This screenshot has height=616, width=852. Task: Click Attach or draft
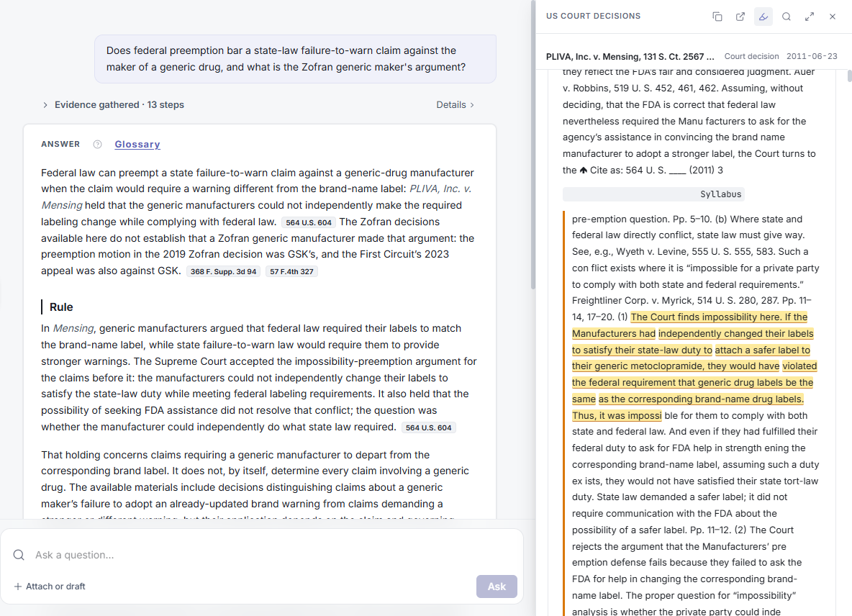(50, 586)
